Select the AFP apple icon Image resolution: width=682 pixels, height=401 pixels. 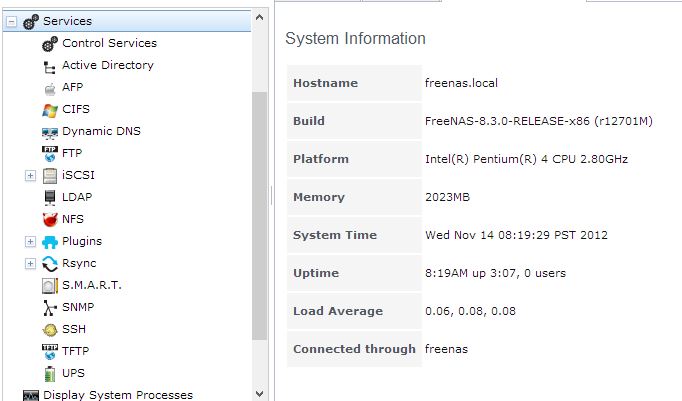coord(50,88)
